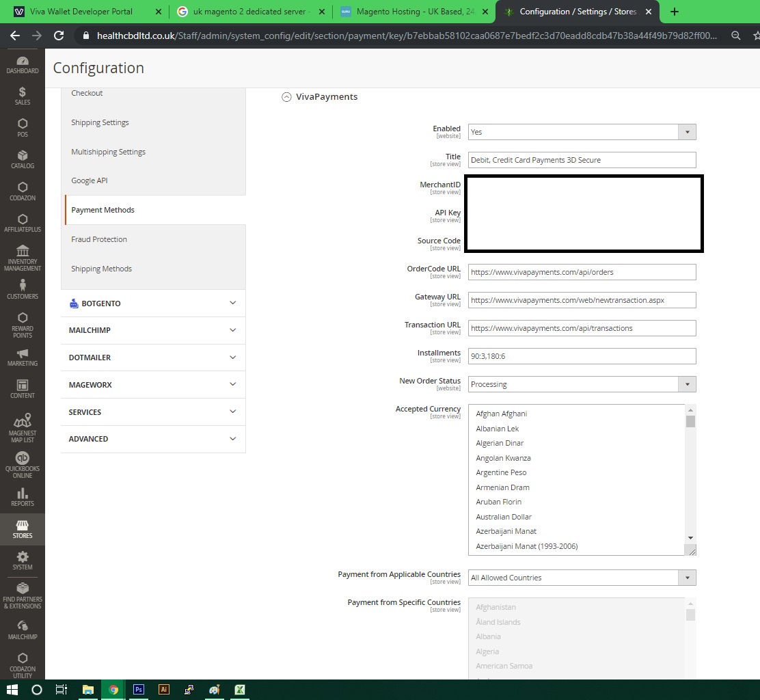Click the OrderCode URL field
The image size is (760, 700).
pyautogui.click(x=582, y=272)
